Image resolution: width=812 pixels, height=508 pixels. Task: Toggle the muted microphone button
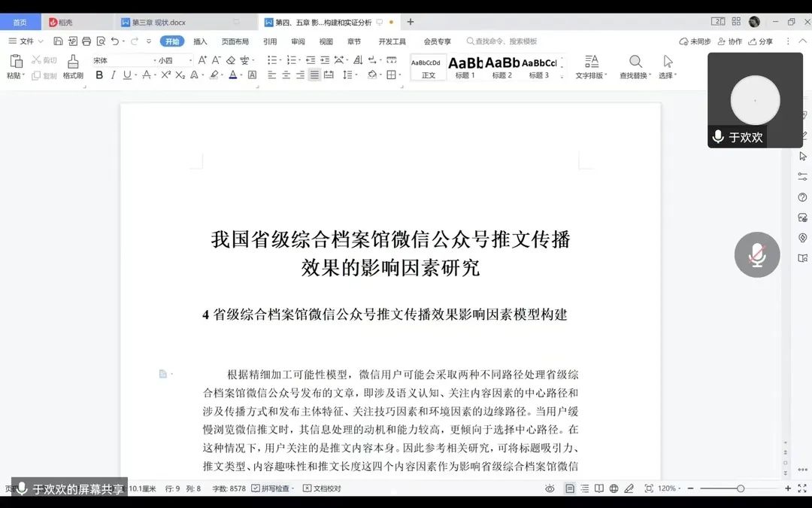[x=756, y=255]
